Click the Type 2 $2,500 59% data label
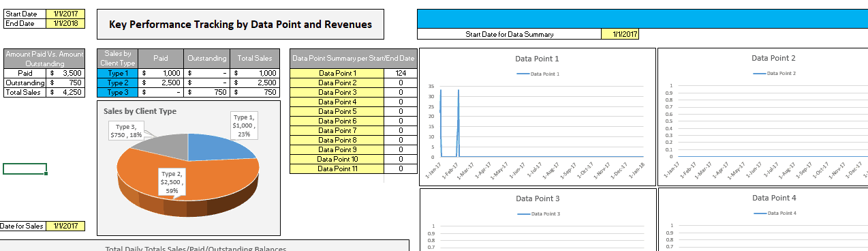 [172, 182]
